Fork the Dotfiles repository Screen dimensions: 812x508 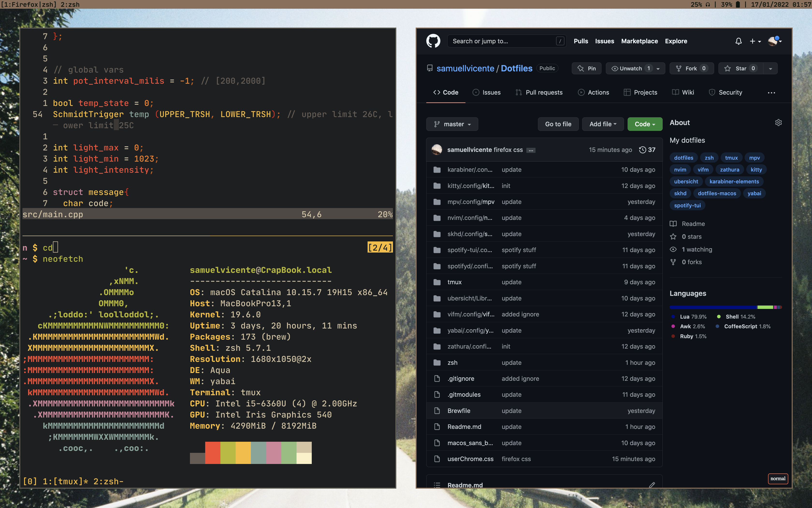pos(692,68)
